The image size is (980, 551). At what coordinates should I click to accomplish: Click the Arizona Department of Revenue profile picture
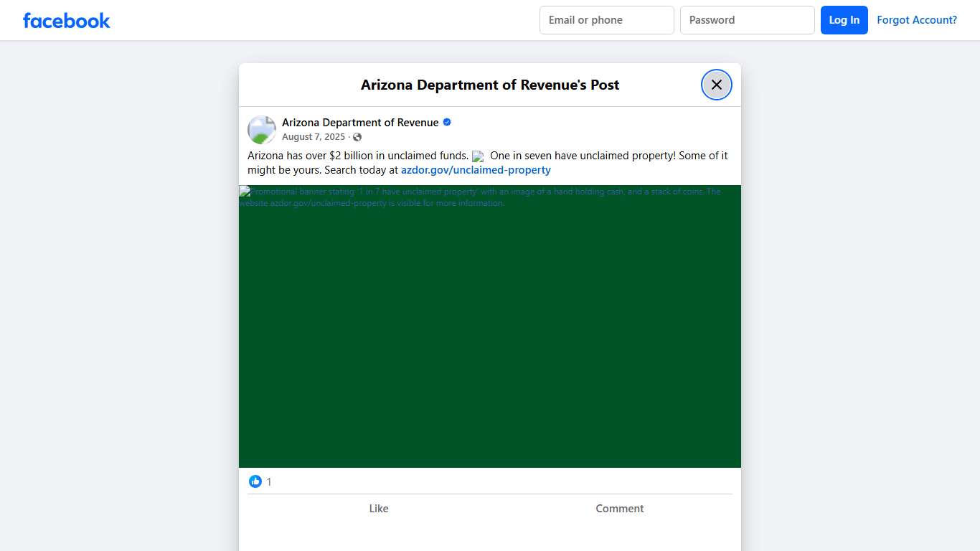tap(261, 129)
